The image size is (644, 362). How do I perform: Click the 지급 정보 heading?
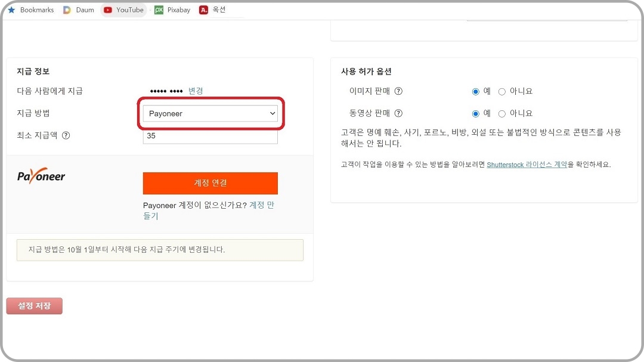33,71
